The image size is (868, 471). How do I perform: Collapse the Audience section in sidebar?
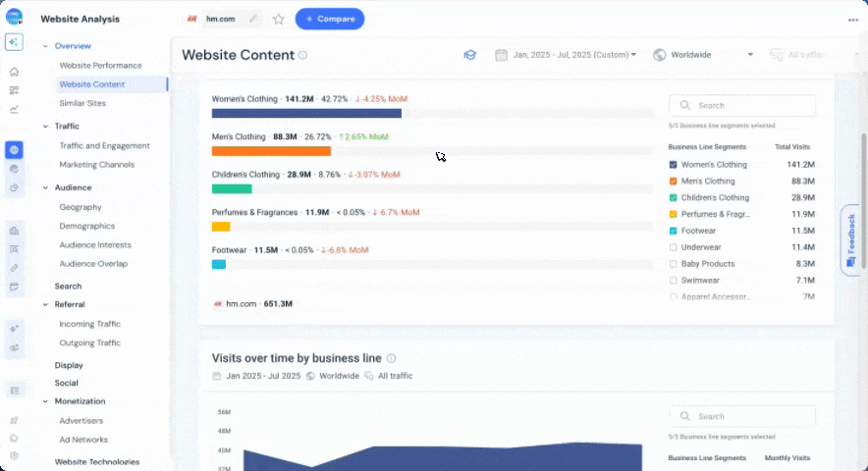pyautogui.click(x=45, y=187)
